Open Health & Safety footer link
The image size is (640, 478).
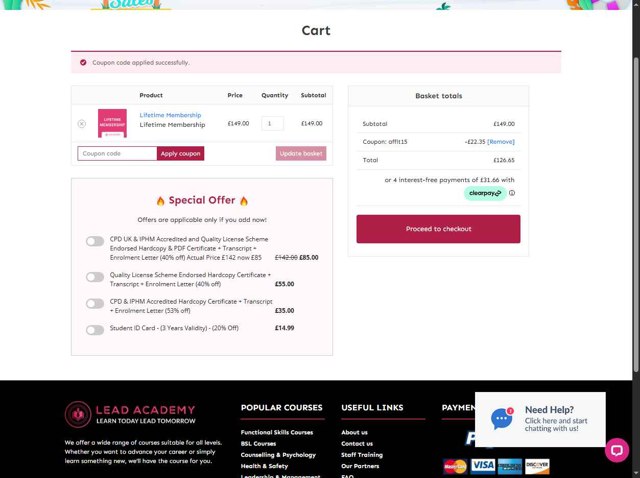click(264, 466)
